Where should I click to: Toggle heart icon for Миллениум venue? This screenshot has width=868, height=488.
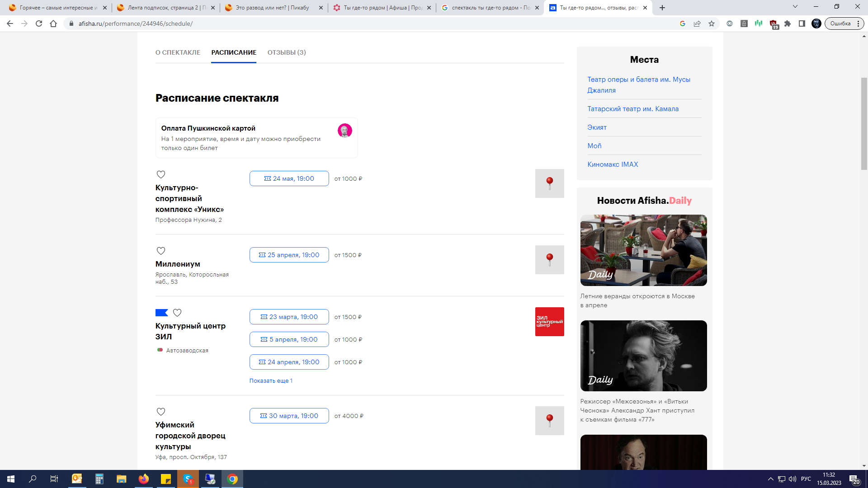(x=160, y=251)
